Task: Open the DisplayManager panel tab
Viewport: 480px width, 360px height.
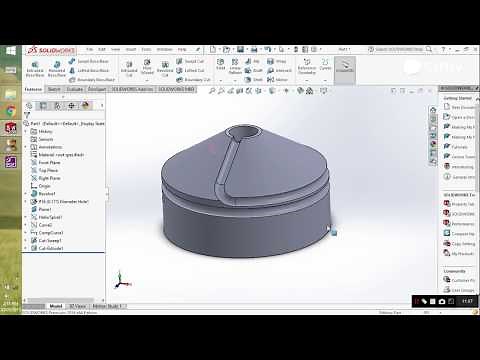Action: click(x=85, y=106)
